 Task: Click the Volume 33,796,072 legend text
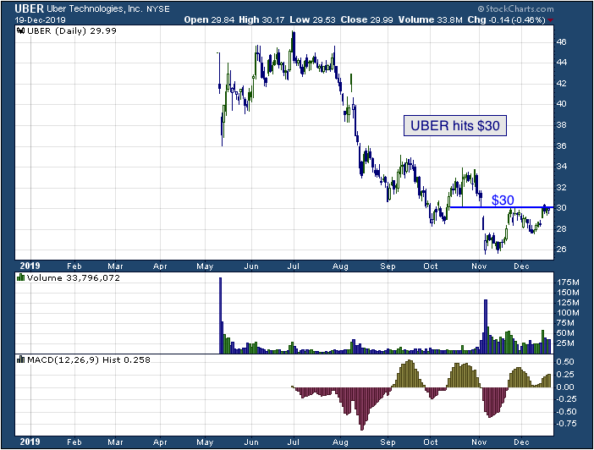click(73, 278)
